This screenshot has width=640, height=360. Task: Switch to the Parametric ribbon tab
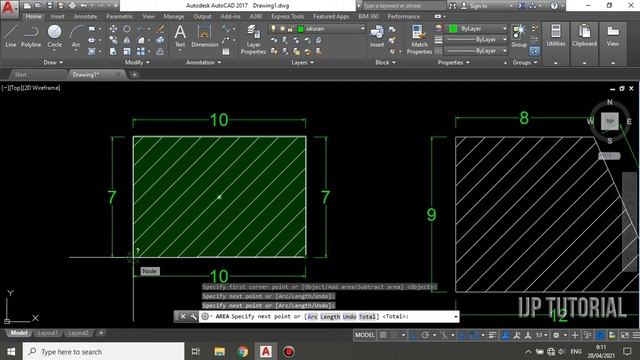tap(119, 16)
